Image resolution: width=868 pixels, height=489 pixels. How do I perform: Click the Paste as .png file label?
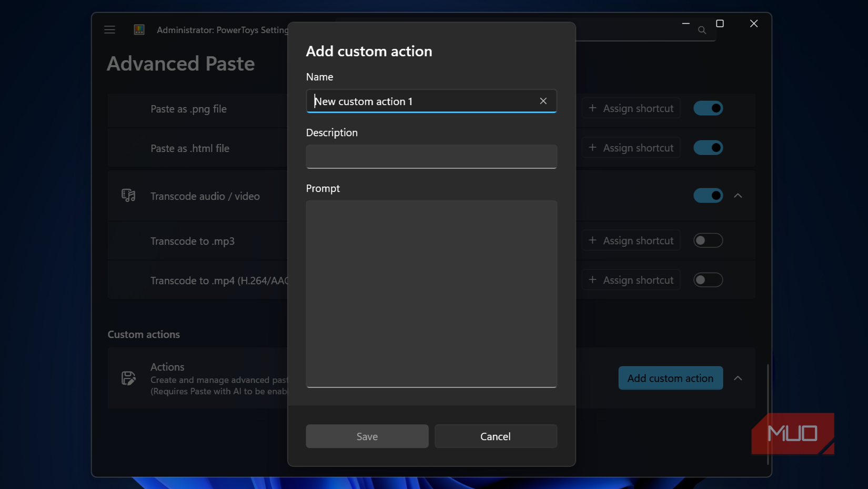[x=188, y=109]
